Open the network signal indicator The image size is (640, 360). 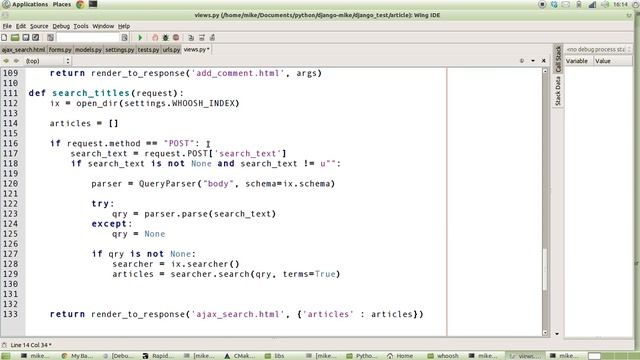click(x=592, y=4)
